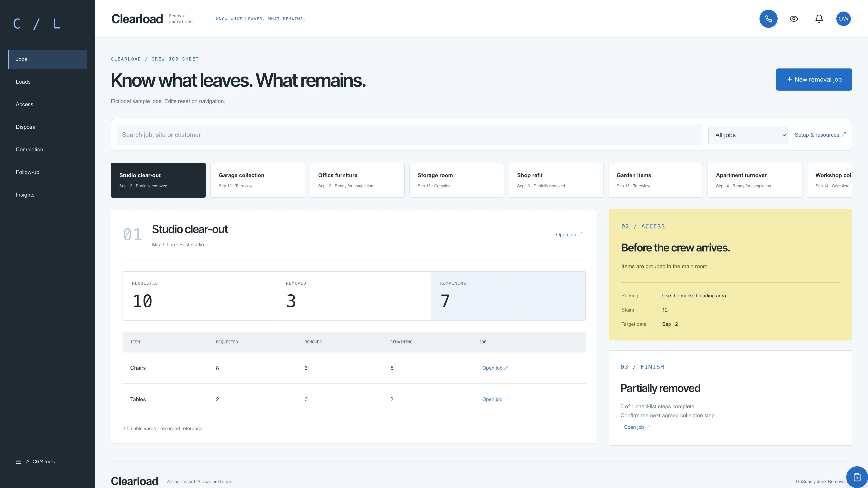Image resolution: width=868 pixels, height=488 pixels.
Task: Open Follow-up in sidebar
Action: pyautogui.click(x=47, y=172)
